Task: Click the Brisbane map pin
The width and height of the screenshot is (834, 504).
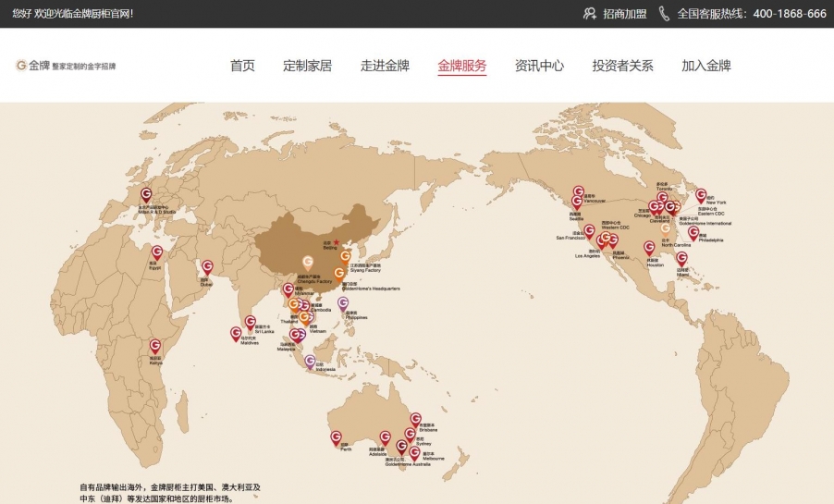Action: [415, 420]
